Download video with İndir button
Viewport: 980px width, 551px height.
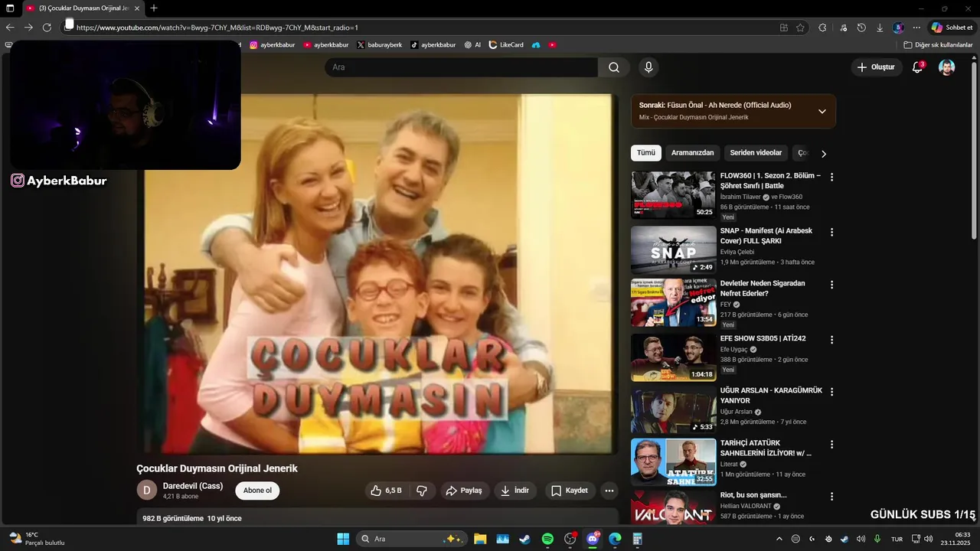515,491
